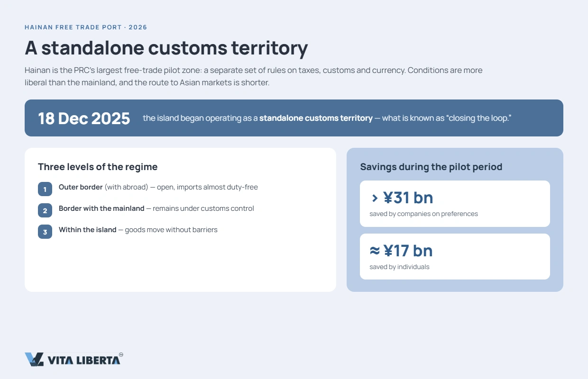Viewport: 588px width, 379px height.
Task: Click the A standalone customs territory title
Action: tap(166, 48)
